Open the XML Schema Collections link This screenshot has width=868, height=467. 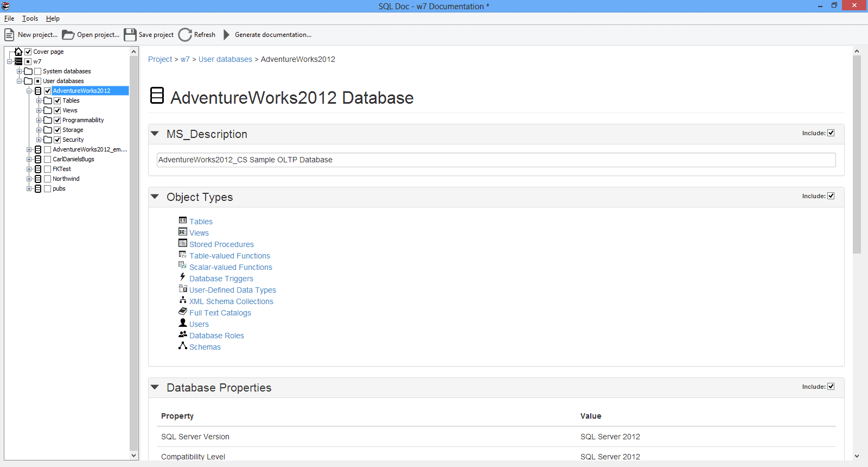tap(231, 301)
